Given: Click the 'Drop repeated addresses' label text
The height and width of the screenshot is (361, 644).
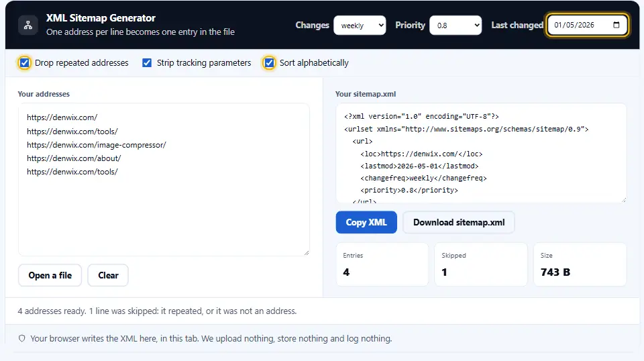Looking at the screenshot, I should click(x=82, y=63).
